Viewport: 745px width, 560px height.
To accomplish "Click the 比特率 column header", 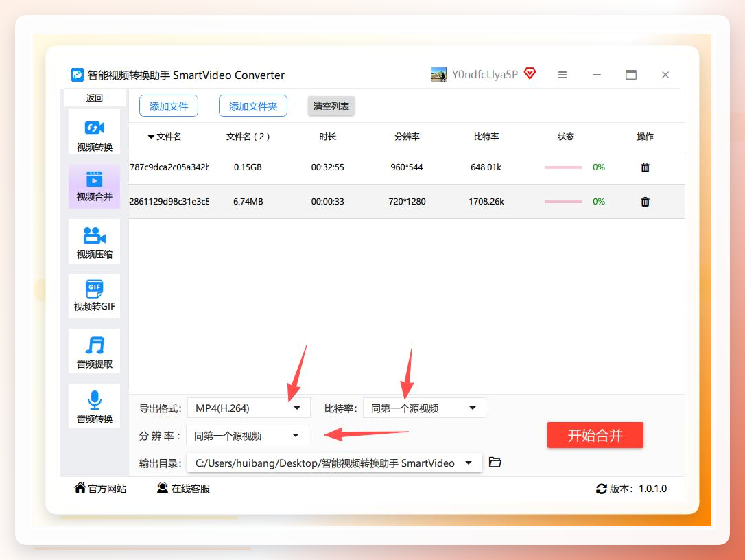I will (x=486, y=137).
